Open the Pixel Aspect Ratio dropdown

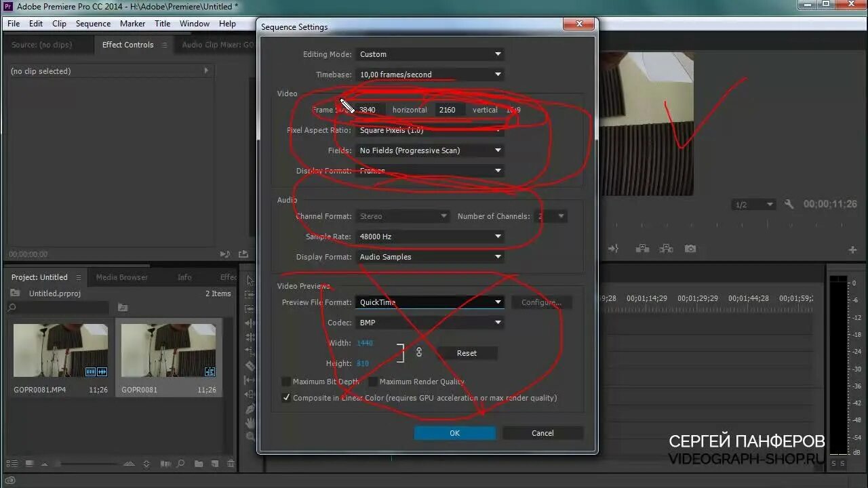point(430,130)
